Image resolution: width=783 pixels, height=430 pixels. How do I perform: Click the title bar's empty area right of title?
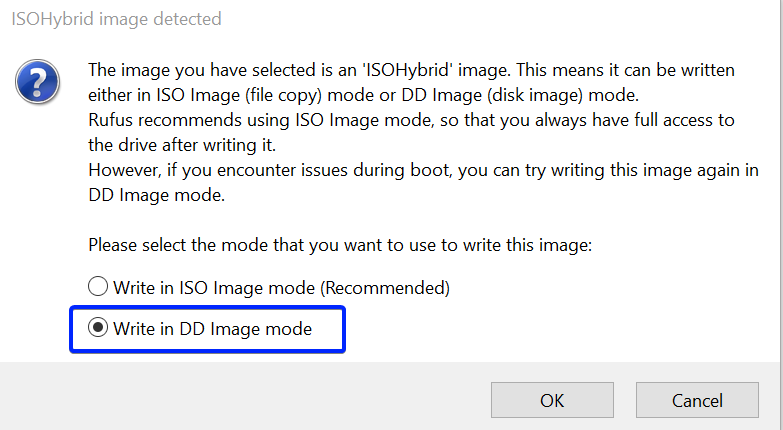tap(500, 19)
